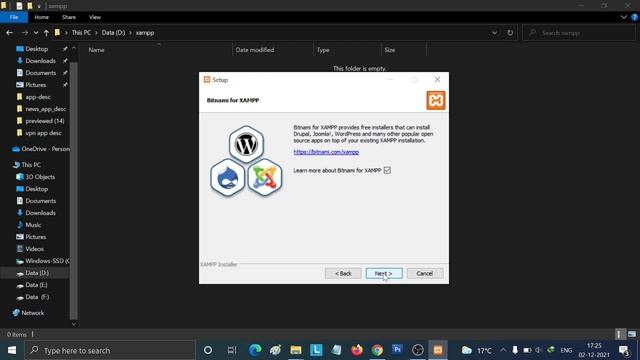Click the Search xampp field
This screenshot has width=640, height=360.
(x=579, y=33)
